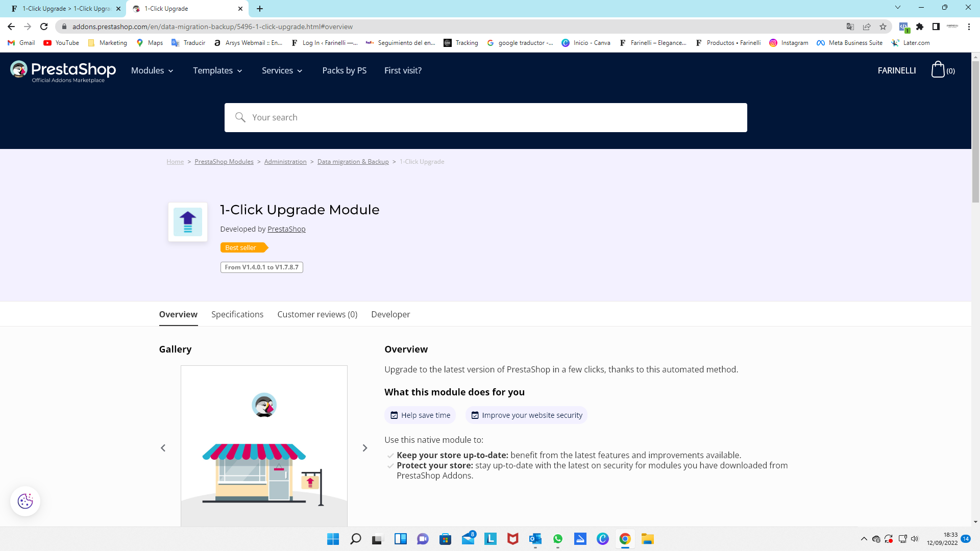Click the browser reload page icon
Viewport: 980px width, 551px height.
[x=44, y=27]
